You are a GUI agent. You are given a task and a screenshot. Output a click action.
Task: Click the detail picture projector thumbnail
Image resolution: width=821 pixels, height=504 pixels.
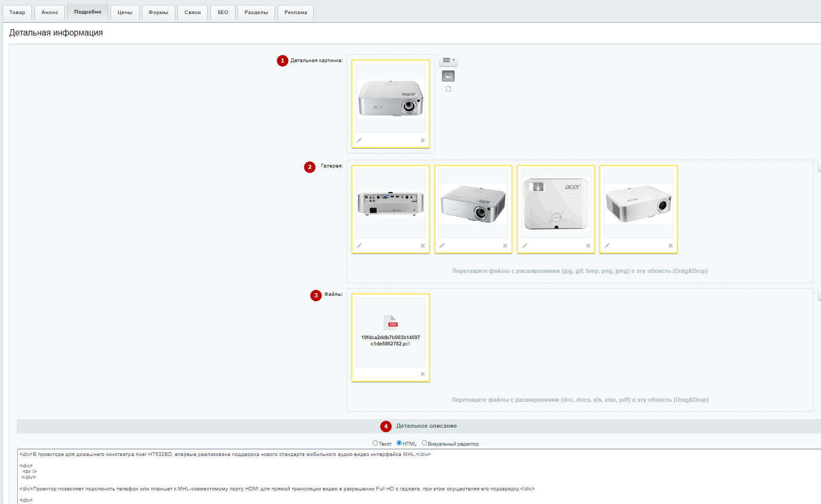390,99
